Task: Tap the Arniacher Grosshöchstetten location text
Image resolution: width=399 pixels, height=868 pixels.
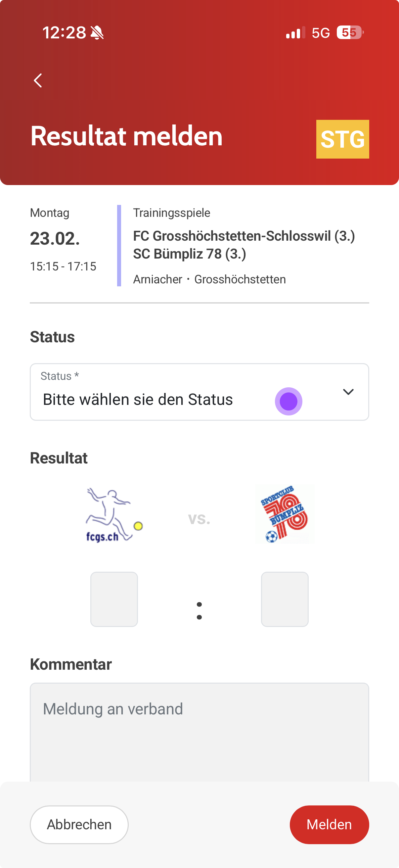Action: pos(209,279)
